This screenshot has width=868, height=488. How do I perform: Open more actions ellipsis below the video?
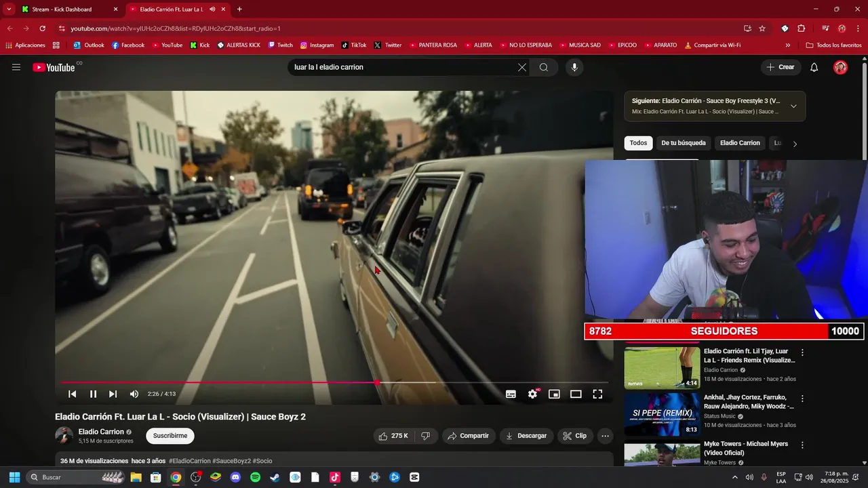[606, 436]
